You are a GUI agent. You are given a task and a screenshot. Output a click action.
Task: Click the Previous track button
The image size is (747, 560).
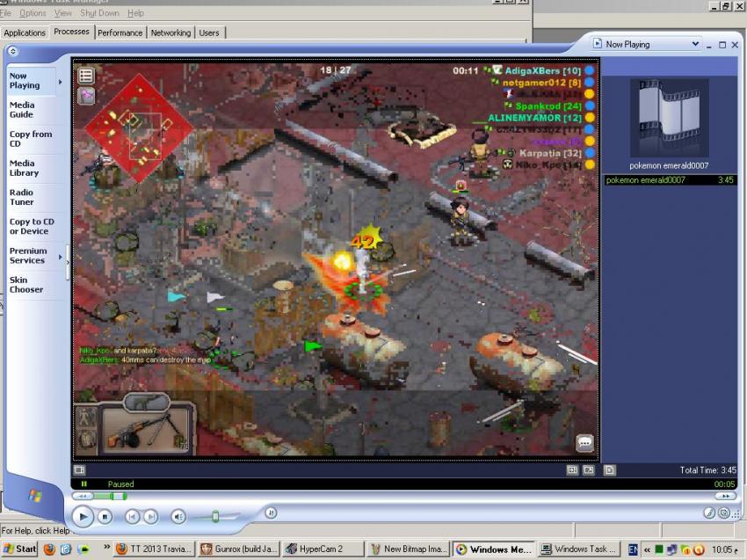pyautogui.click(x=132, y=517)
